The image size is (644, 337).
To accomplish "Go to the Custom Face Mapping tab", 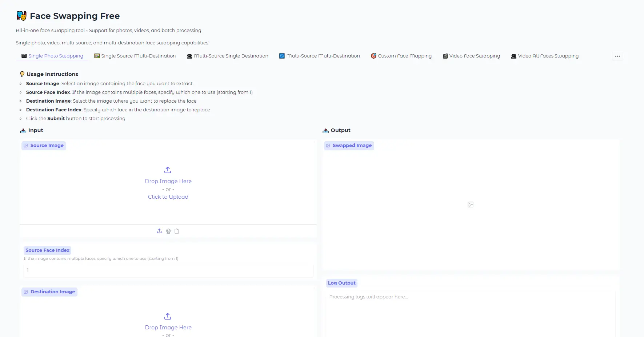I will tap(401, 56).
